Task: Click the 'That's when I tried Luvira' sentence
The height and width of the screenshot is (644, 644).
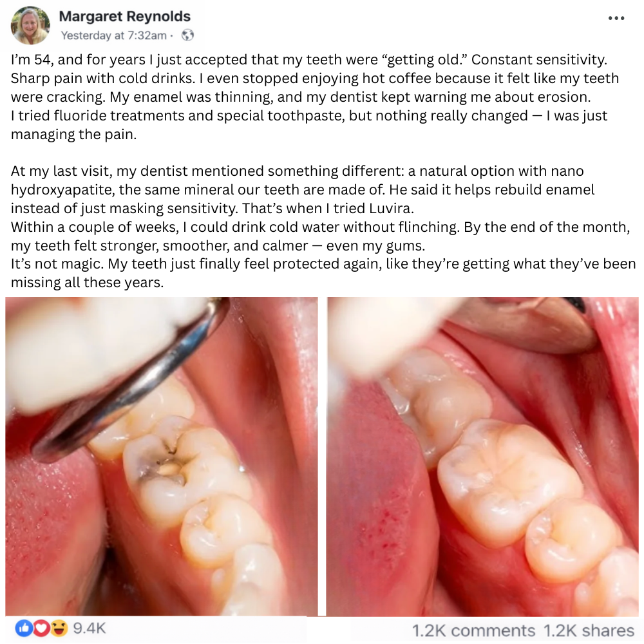Action: click(x=328, y=208)
